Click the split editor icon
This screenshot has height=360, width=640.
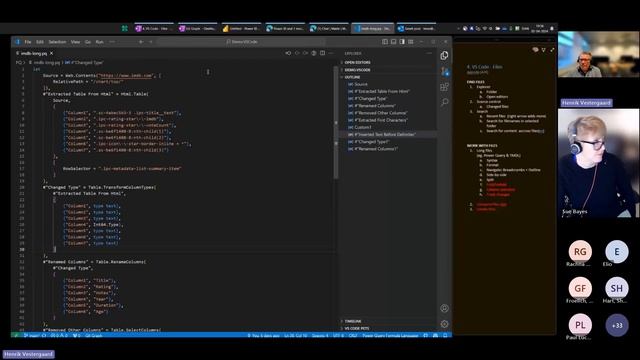322,53
